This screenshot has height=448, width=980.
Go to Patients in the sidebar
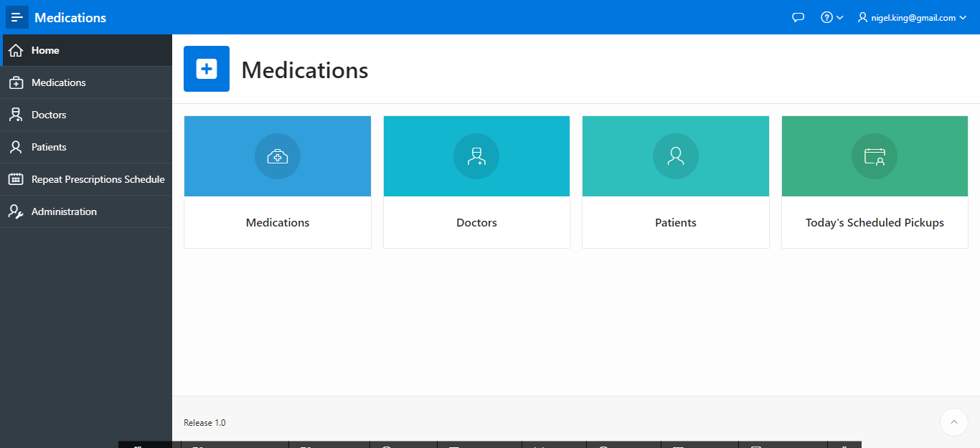(x=49, y=147)
